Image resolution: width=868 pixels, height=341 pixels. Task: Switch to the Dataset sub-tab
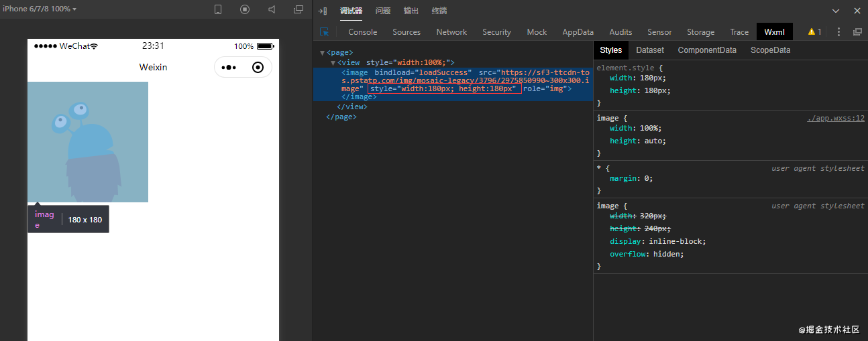pyautogui.click(x=650, y=50)
